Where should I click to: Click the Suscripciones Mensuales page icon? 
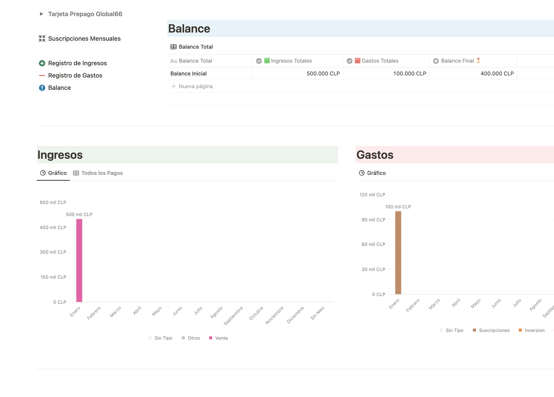(x=42, y=38)
